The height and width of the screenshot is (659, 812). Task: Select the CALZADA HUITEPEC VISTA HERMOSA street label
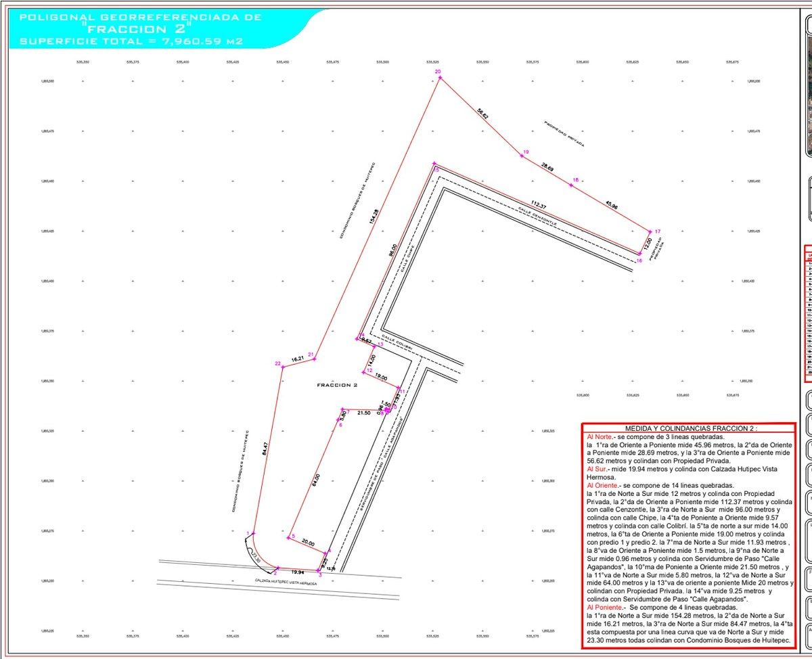coord(286,581)
